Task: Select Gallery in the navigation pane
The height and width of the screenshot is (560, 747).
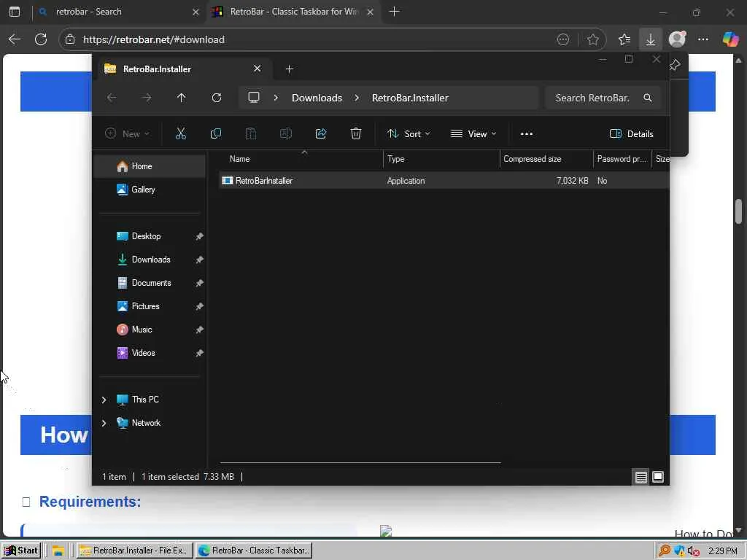Action: click(x=150, y=190)
